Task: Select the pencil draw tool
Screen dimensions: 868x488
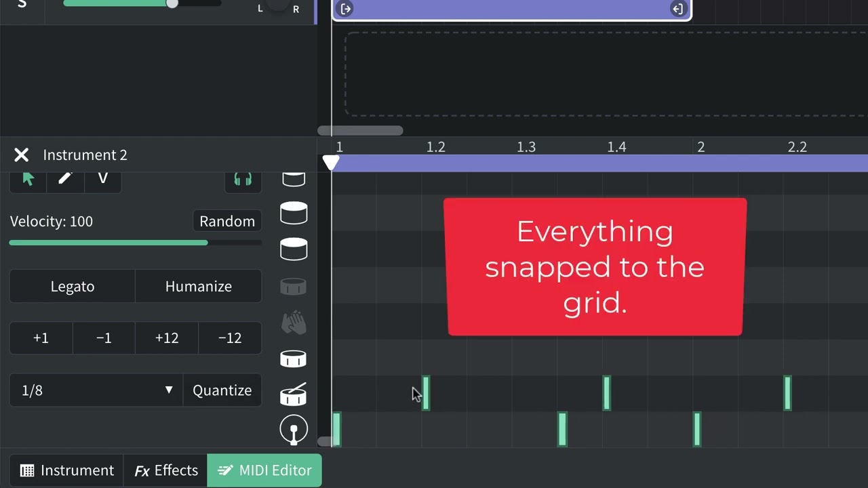Action: click(x=65, y=180)
